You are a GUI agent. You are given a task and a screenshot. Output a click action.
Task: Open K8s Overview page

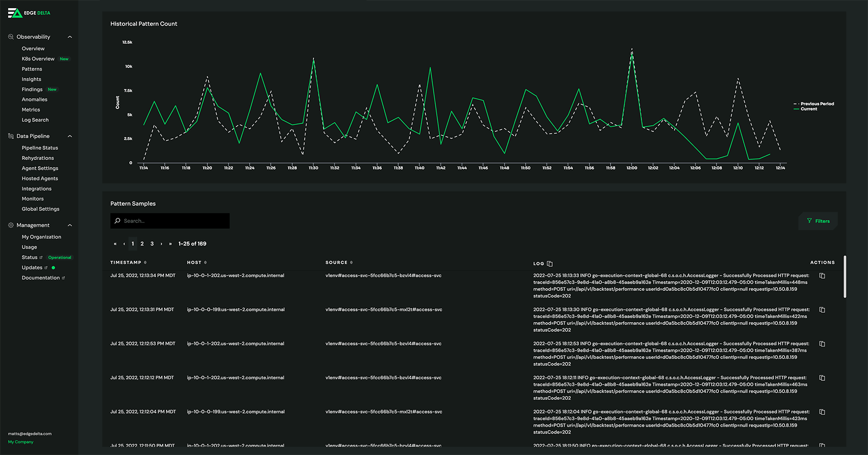(x=38, y=59)
